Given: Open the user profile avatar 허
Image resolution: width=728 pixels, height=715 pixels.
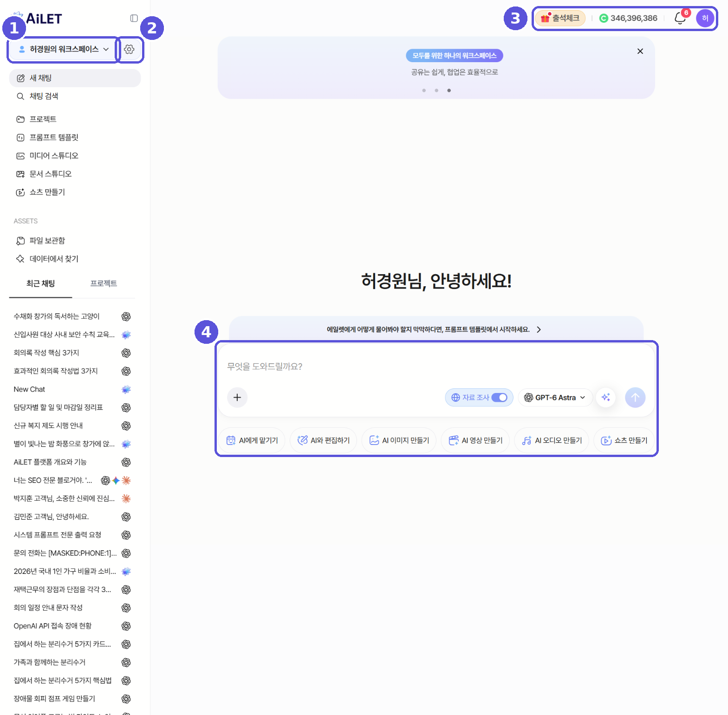Looking at the screenshot, I should [x=705, y=18].
